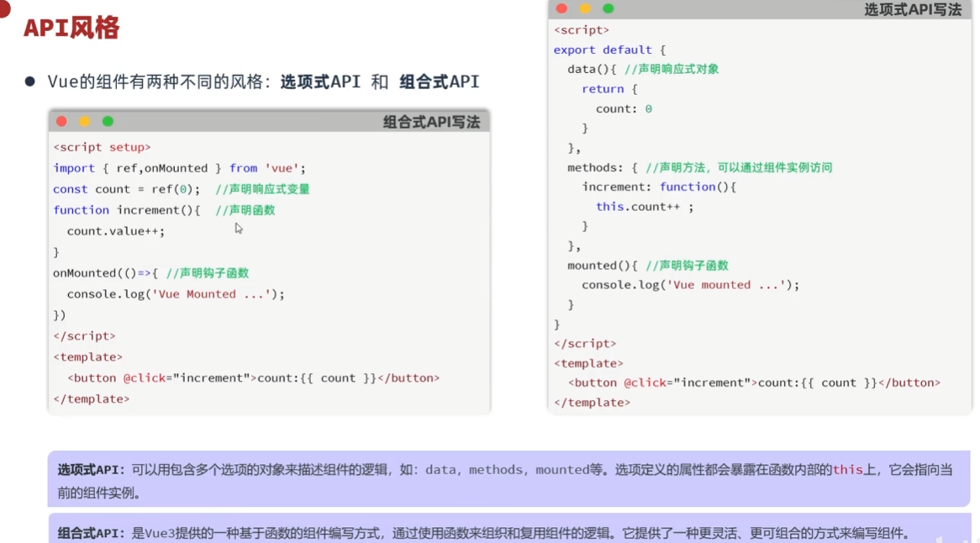The height and width of the screenshot is (543, 980).
Task: Click red dot on 选项式API写法 window
Action: (x=561, y=8)
